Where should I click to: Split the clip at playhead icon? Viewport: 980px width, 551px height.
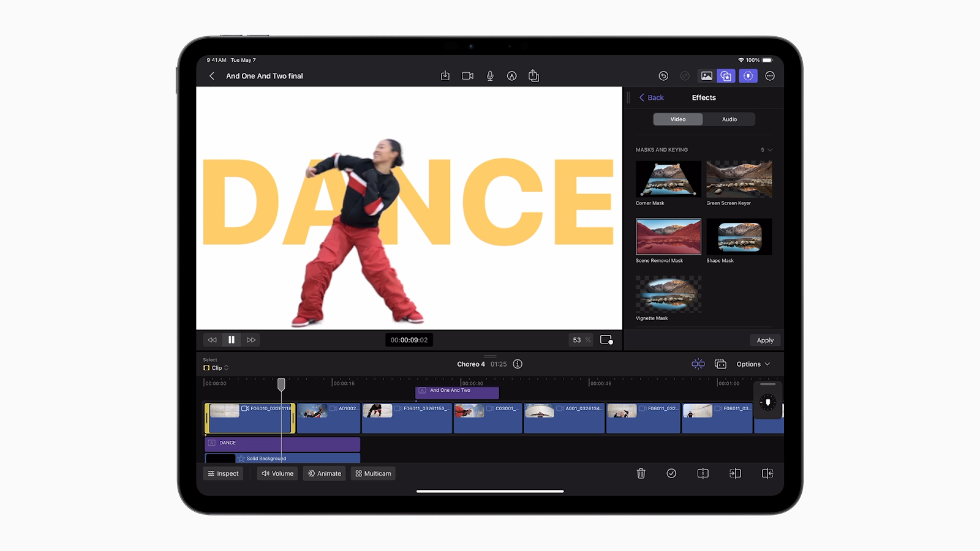pos(703,473)
